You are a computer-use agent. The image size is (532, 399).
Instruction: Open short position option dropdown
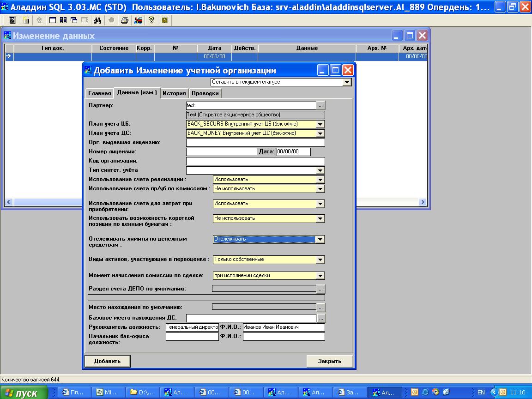(x=320, y=218)
